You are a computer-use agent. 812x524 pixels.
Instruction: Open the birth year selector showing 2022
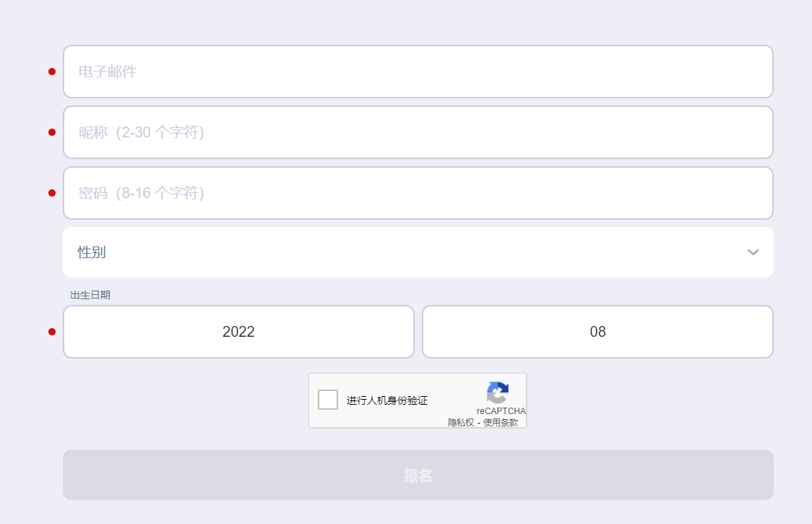pyautogui.click(x=238, y=332)
